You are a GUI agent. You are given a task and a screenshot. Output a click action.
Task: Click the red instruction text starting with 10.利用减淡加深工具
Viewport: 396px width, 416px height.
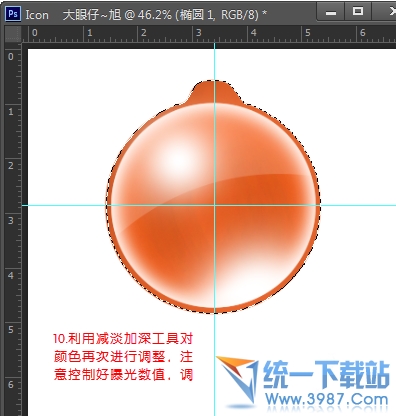pyautogui.click(x=123, y=357)
